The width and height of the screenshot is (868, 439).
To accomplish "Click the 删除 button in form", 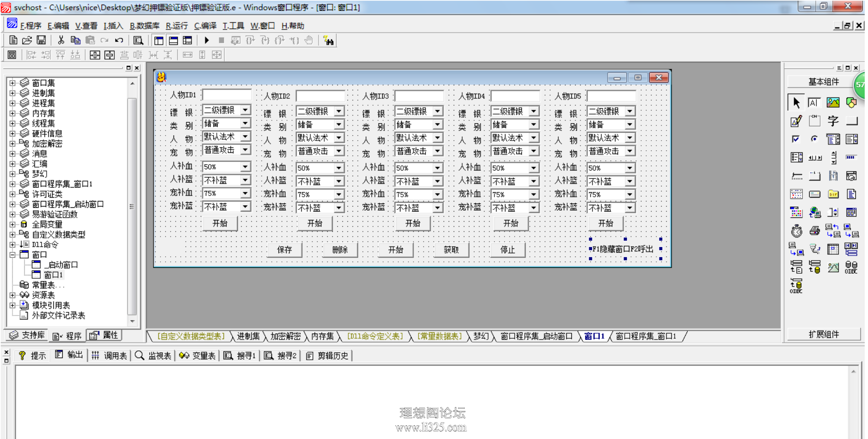I will point(340,250).
